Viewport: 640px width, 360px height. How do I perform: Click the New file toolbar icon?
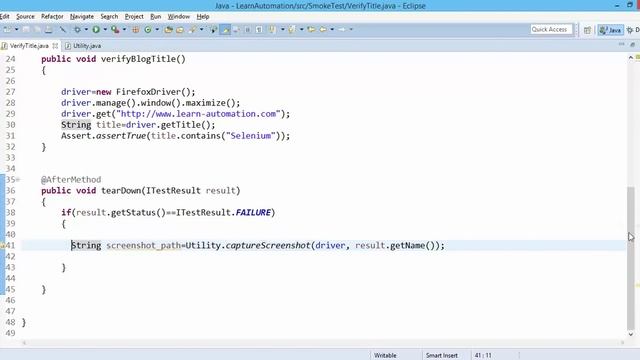pos(7,29)
